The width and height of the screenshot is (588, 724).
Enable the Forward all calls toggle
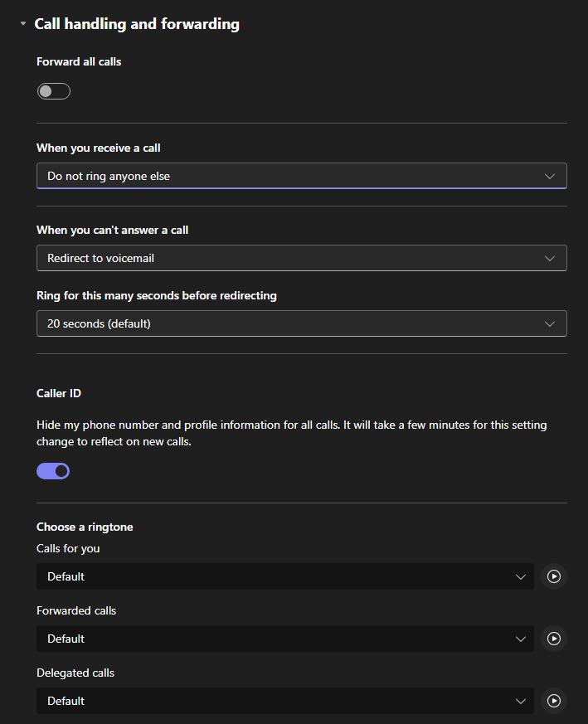tap(54, 91)
